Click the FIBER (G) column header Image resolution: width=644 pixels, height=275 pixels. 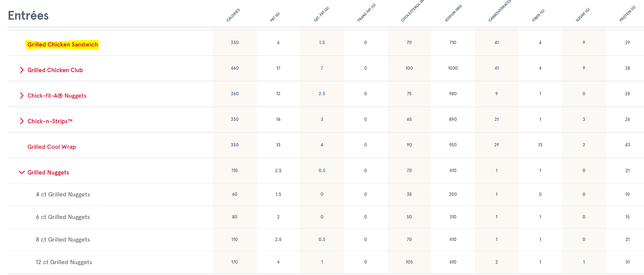point(538,16)
